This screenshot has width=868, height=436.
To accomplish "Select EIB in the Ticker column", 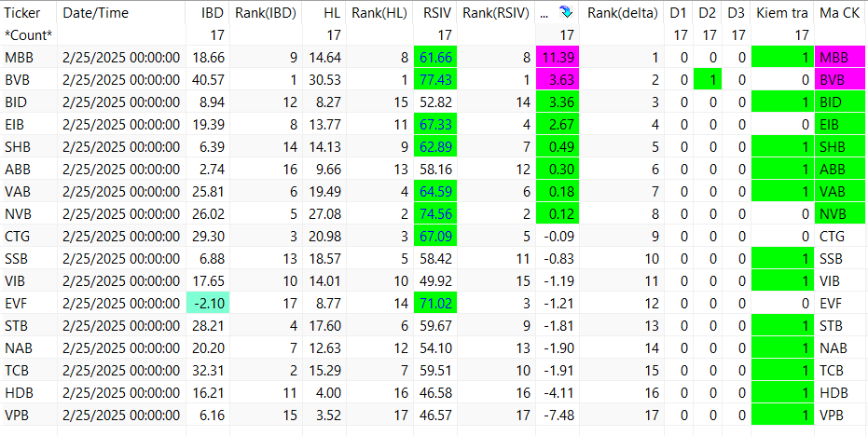I will point(15,125).
